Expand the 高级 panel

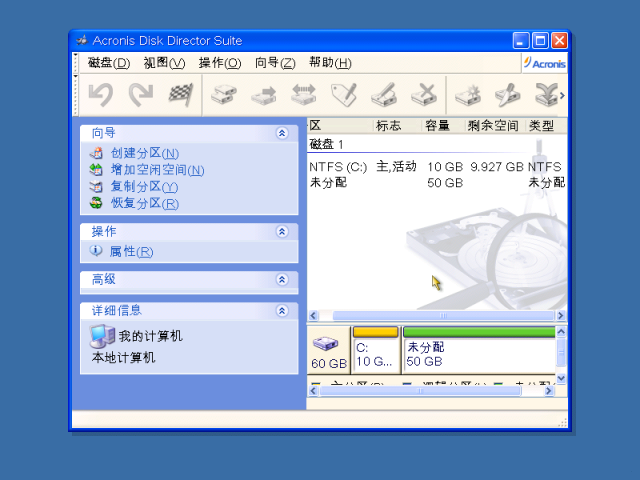point(282,280)
